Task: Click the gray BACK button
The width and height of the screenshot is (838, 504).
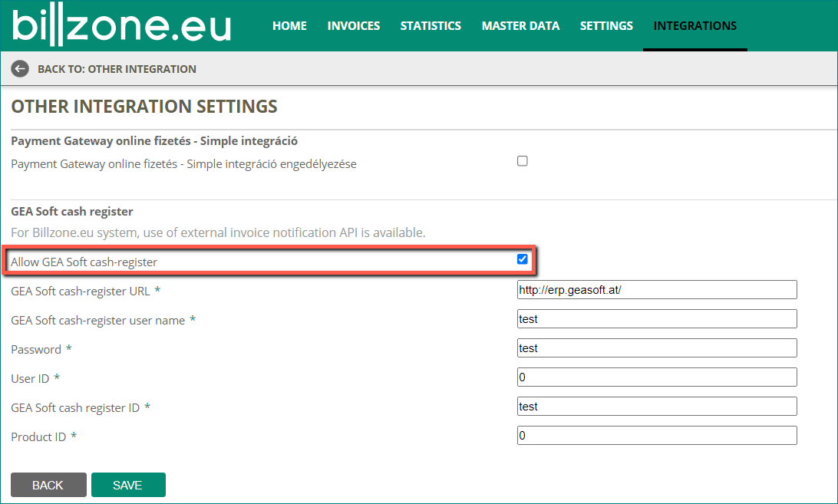Action: pyautogui.click(x=48, y=485)
